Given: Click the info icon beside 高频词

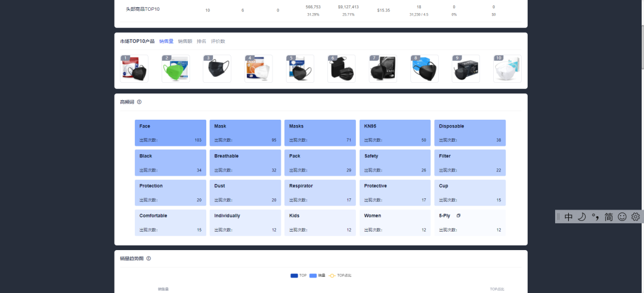Looking at the screenshot, I should tap(140, 102).
